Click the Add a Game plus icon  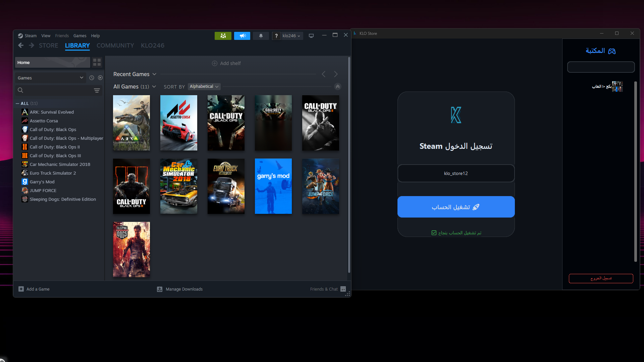point(21,289)
